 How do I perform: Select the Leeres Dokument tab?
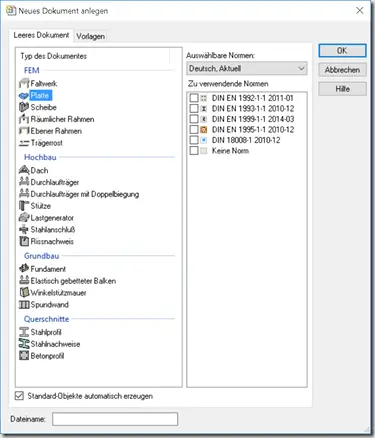[41, 35]
